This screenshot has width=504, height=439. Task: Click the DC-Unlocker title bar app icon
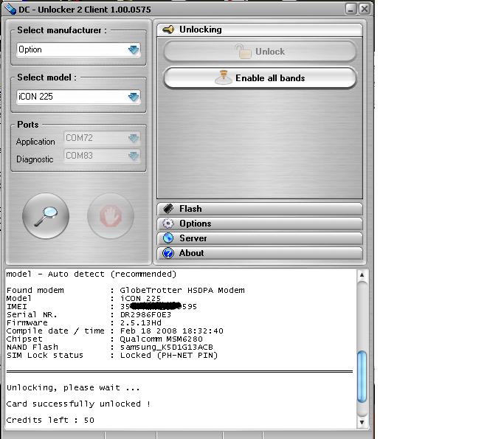[x=10, y=9]
